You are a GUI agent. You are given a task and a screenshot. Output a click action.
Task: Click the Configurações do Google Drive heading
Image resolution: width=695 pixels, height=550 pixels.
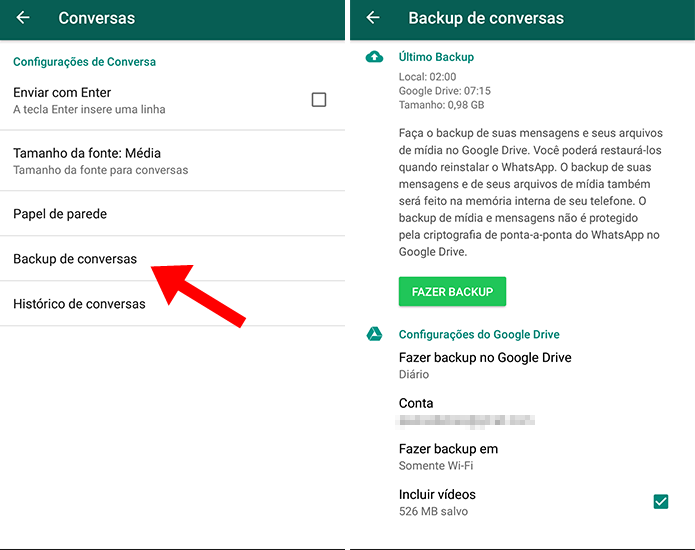pos(479,334)
